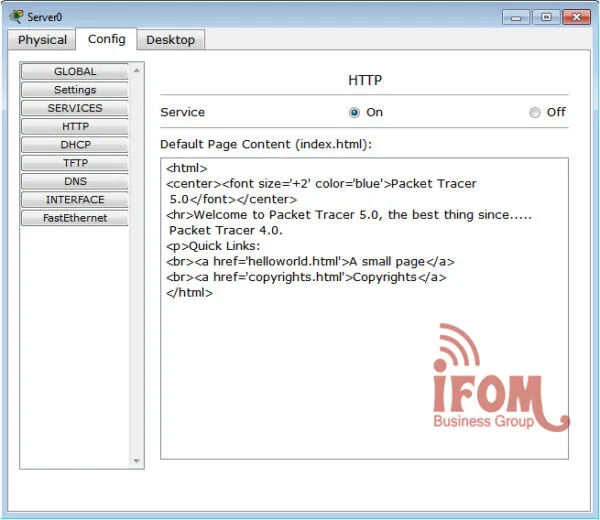
Task: Open the Desktop tab
Action: 170,40
